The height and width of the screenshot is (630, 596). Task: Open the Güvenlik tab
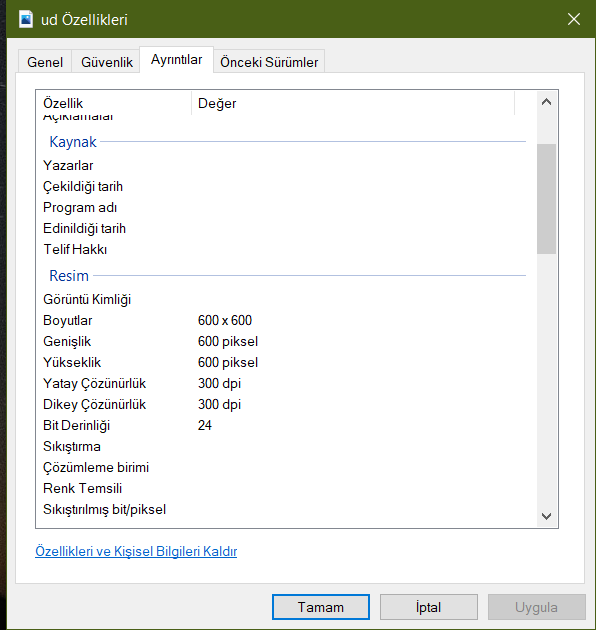(107, 62)
